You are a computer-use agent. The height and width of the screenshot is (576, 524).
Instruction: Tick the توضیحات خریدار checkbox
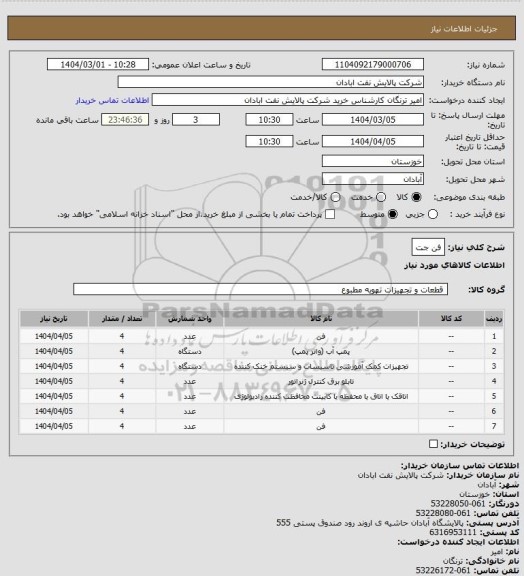coord(433,444)
